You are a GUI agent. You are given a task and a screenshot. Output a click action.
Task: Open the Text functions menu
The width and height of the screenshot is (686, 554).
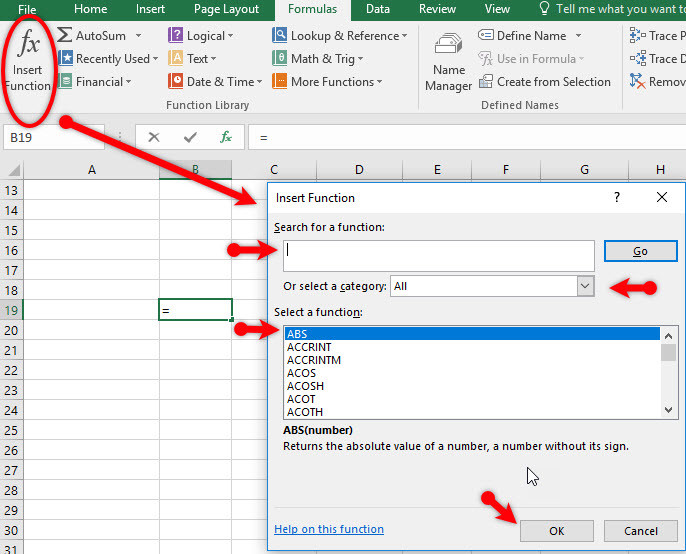[192, 59]
